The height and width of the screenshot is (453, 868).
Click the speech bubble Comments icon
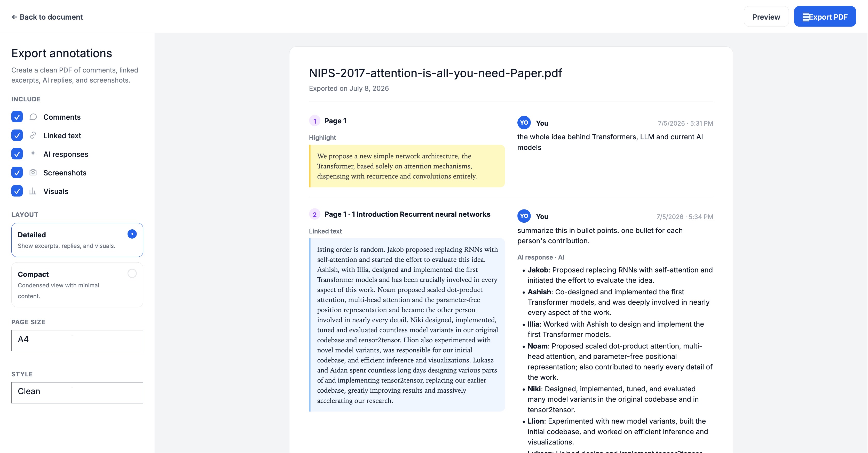coord(33,117)
